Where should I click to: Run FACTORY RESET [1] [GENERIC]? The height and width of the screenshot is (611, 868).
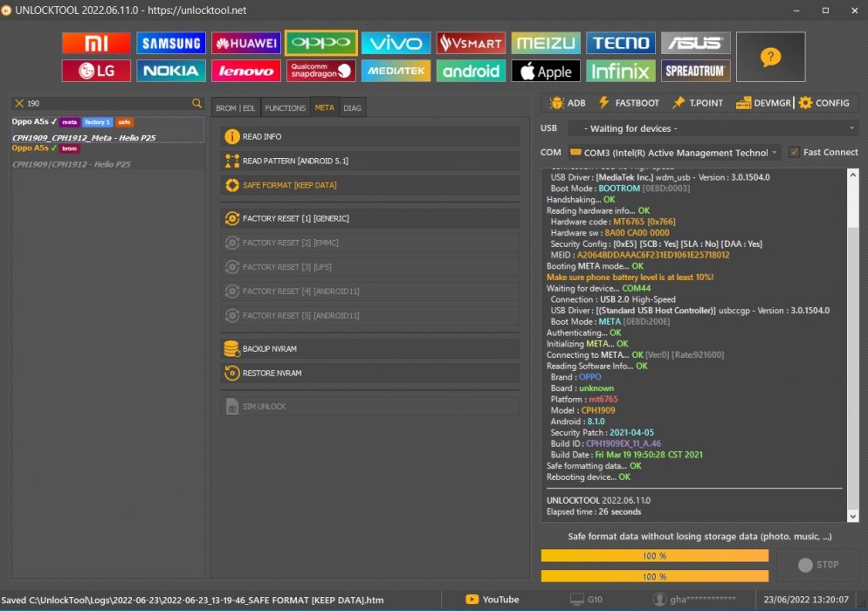pos(369,218)
